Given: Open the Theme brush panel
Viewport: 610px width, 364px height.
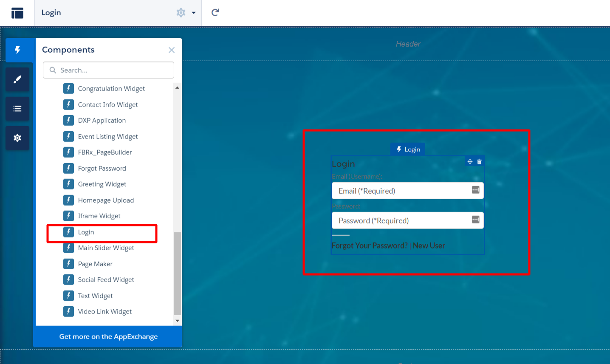Looking at the screenshot, I should point(17,79).
